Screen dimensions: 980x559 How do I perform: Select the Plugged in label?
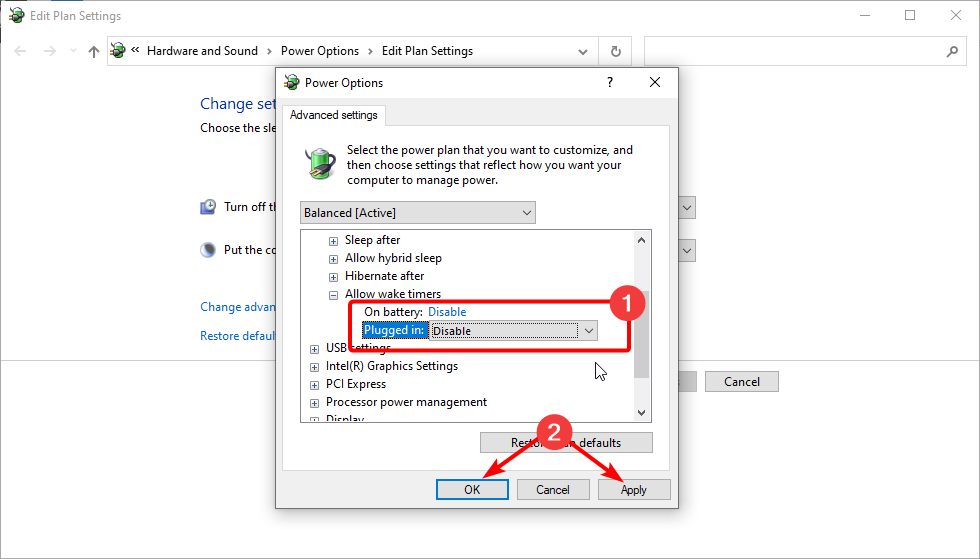tap(394, 330)
